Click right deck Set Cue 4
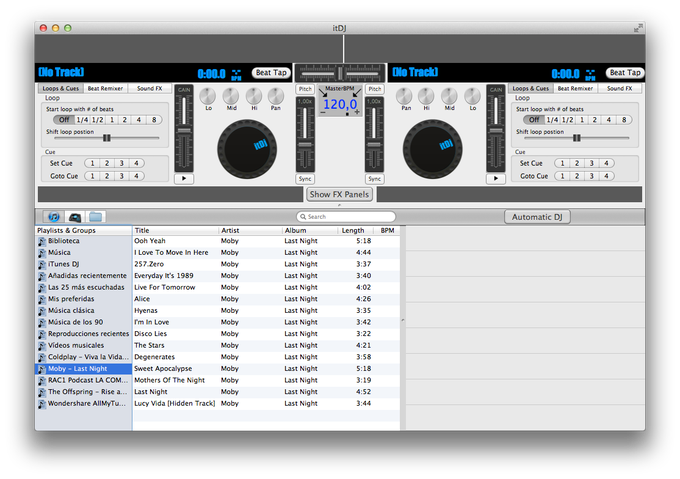Screen dimensions: 680x479 (x=606, y=163)
